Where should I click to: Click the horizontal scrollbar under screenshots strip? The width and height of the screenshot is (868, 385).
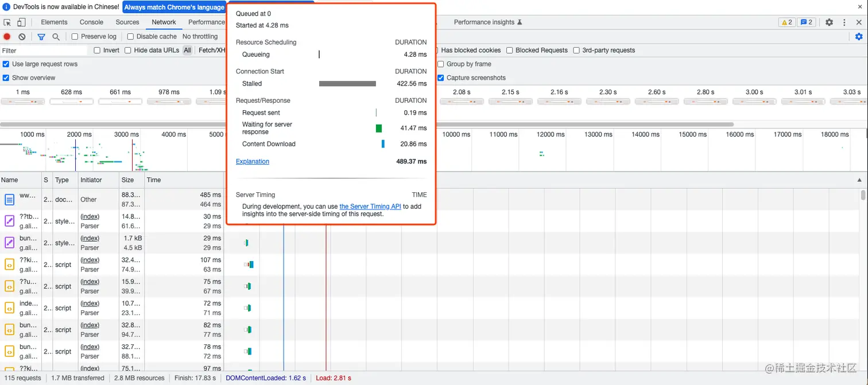pos(367,125)
